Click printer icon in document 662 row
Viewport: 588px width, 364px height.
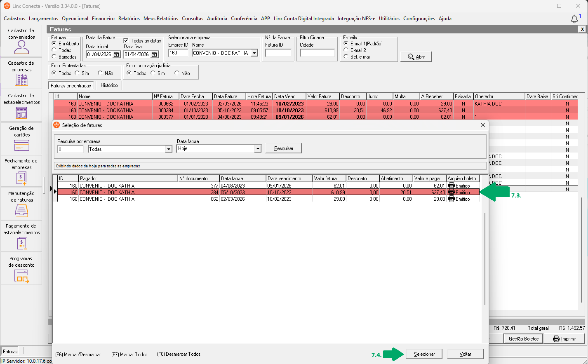tap(451, 199)
